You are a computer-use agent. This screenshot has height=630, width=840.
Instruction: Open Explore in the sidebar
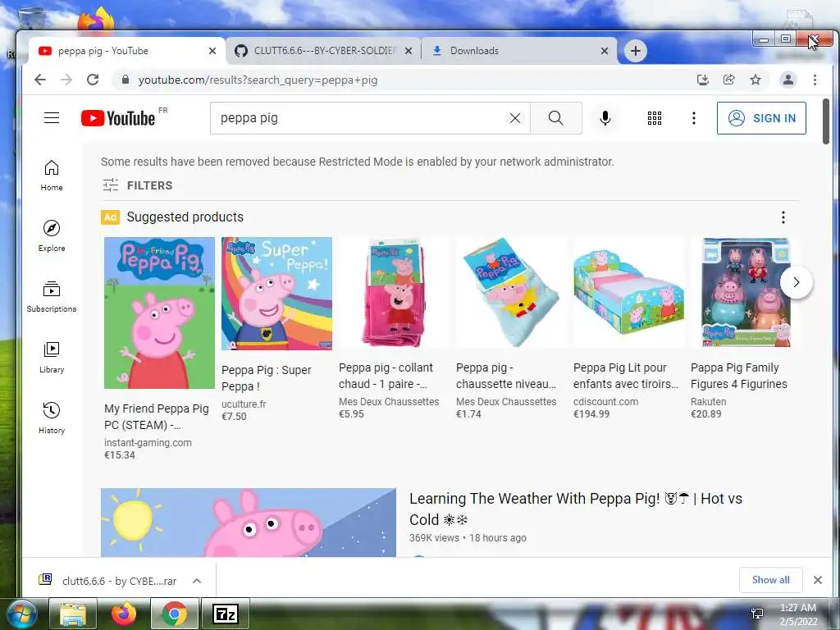click(x=52, y=235)
